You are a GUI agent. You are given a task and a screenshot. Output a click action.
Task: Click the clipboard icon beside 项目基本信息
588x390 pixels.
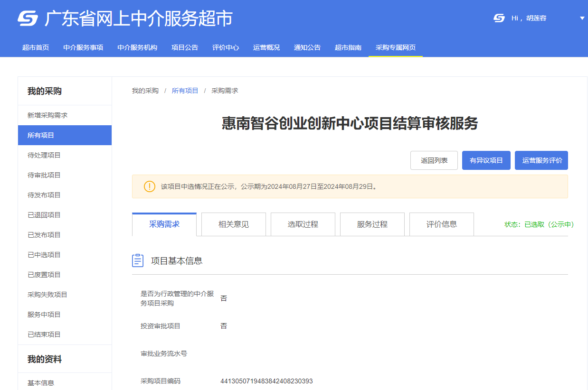[137, 260]
